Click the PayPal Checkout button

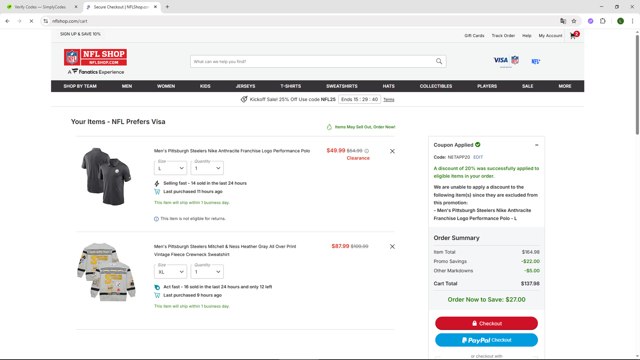pyautogui.click(x=486, y=340)
